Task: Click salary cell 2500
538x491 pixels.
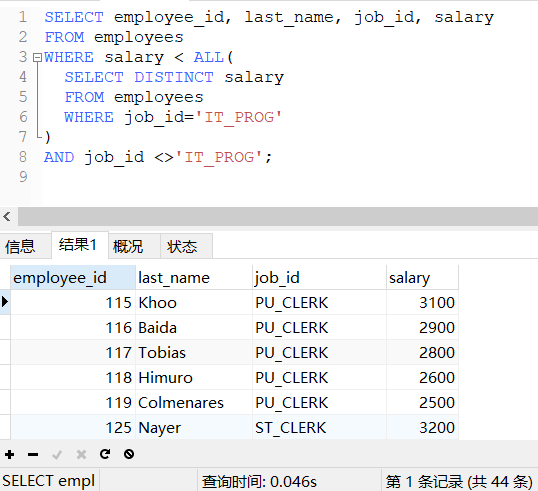Action: (422, 403)
